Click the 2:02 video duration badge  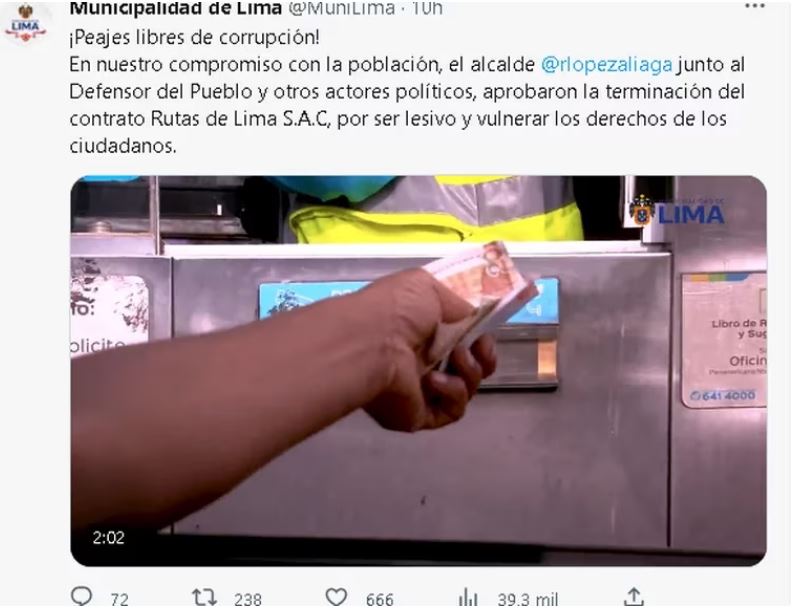point(108,538)
